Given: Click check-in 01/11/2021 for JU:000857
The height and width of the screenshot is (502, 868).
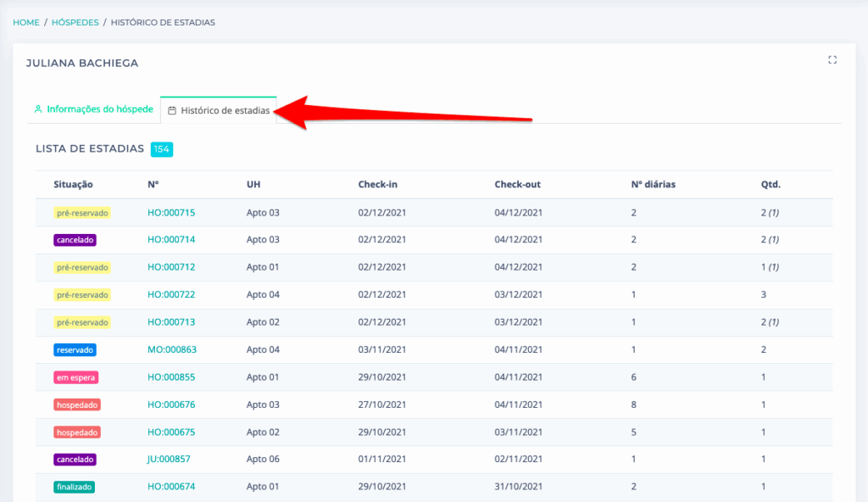Looking at the screenshot, I should (382, 459).
